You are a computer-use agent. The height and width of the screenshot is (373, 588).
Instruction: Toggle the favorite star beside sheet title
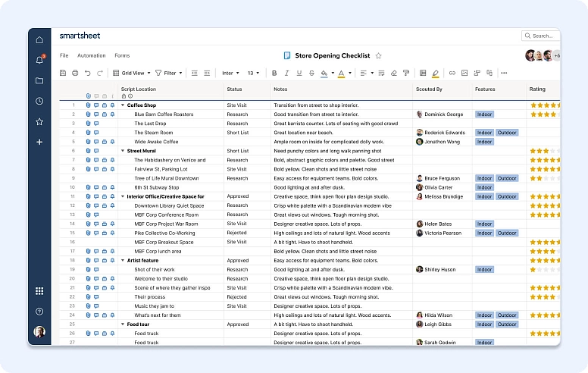point(379,55)
